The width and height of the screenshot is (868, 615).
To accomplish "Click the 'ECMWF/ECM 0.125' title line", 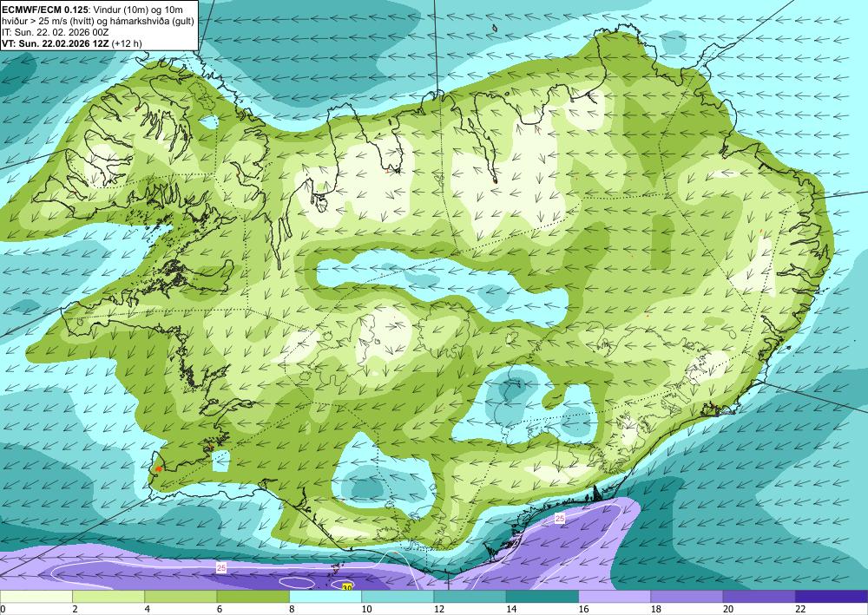I will click(x=93, y=10).
